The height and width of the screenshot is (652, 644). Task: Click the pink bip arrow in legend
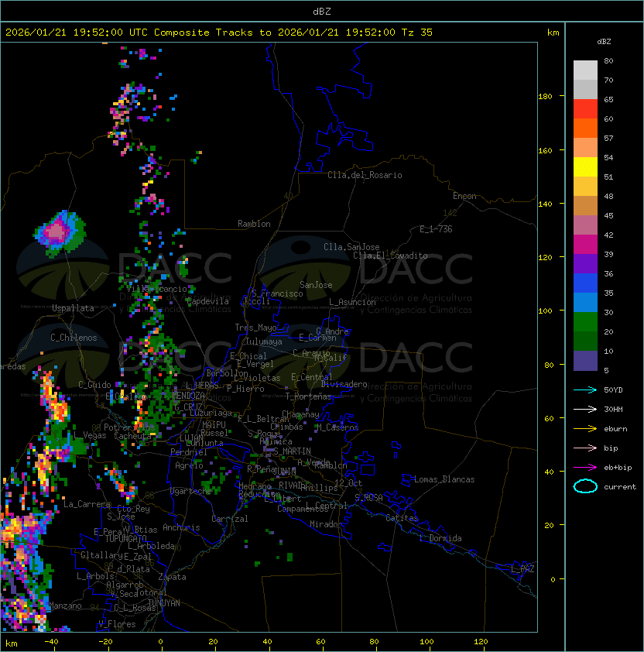point(585,448)
